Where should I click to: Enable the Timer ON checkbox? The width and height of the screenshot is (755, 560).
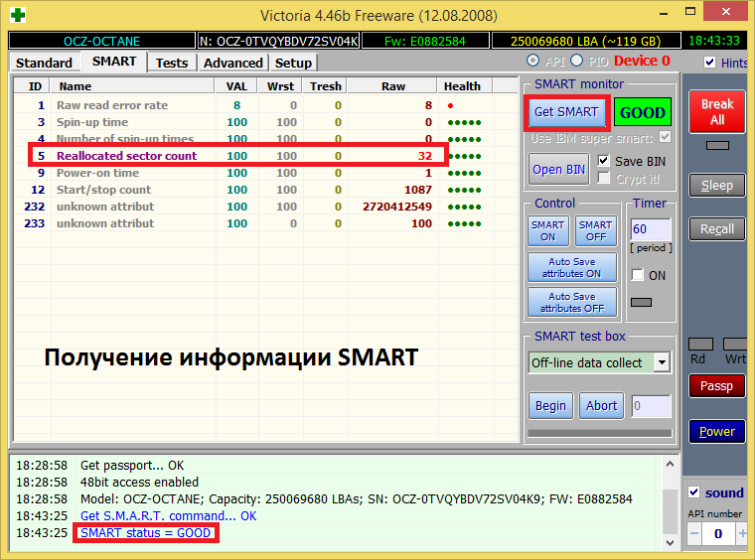[x=637, y=275]
